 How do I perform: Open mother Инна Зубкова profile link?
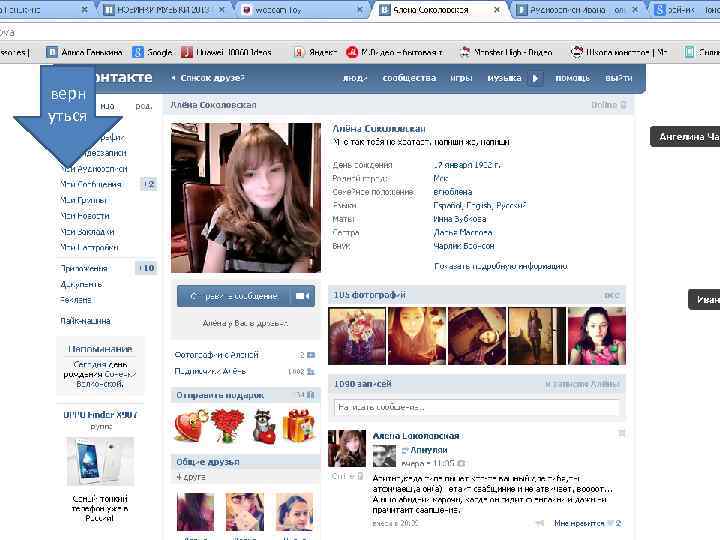click(460, 219)
